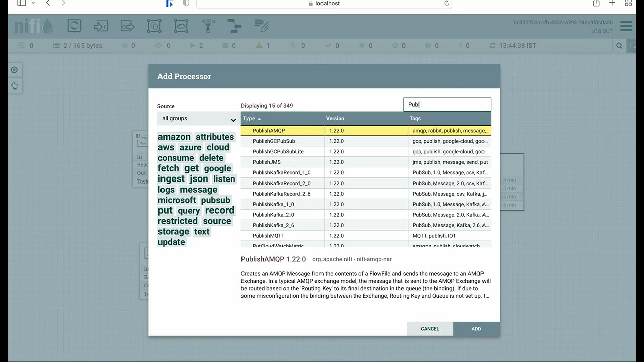
Task: Click the ADD button
Action: [476, 329]
